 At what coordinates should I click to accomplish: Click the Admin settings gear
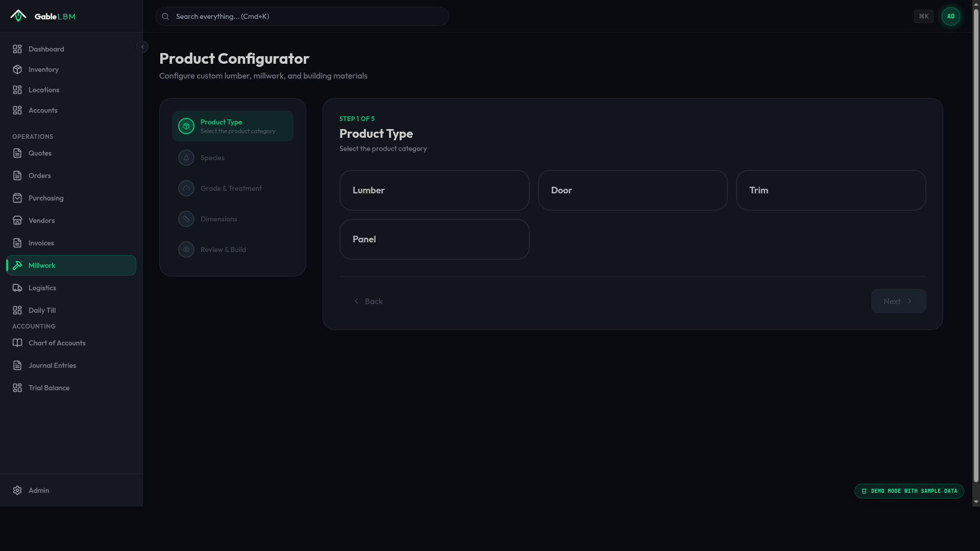click(17, 490)
